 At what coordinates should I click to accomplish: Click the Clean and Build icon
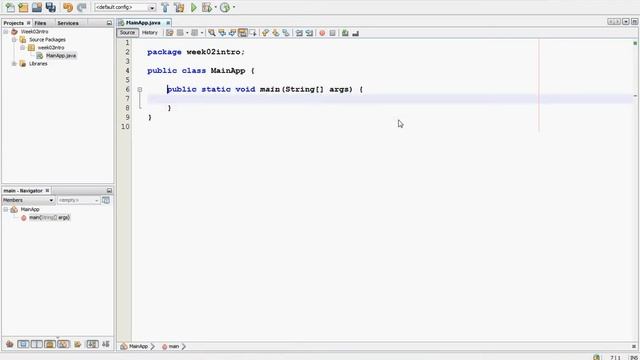pyautogui.click(x=179, y=7)
